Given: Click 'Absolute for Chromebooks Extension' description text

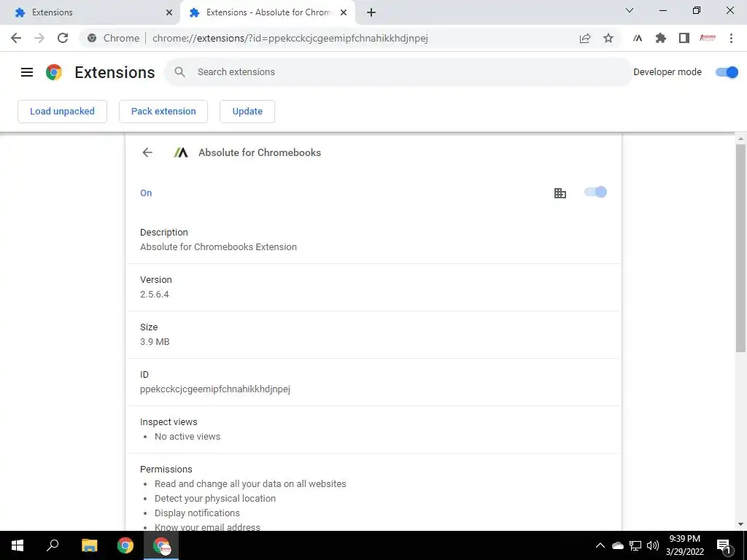Looking at the screenshot, I should [x=218, y=246].
